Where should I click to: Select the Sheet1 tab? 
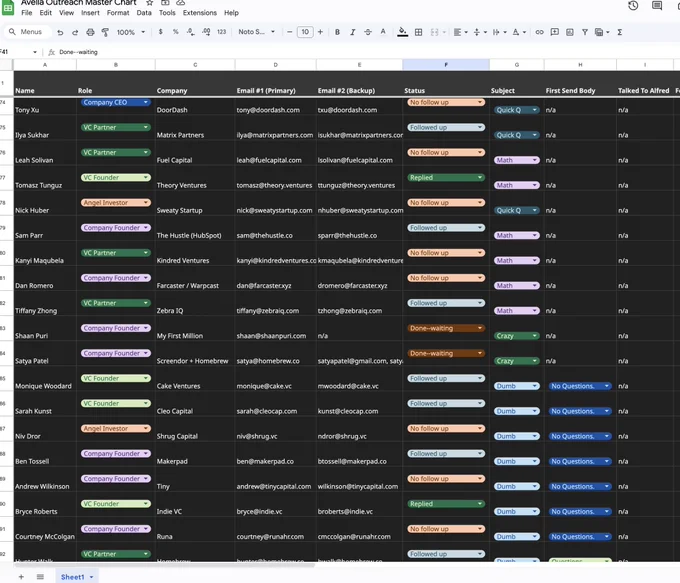(x=77, y=577)
